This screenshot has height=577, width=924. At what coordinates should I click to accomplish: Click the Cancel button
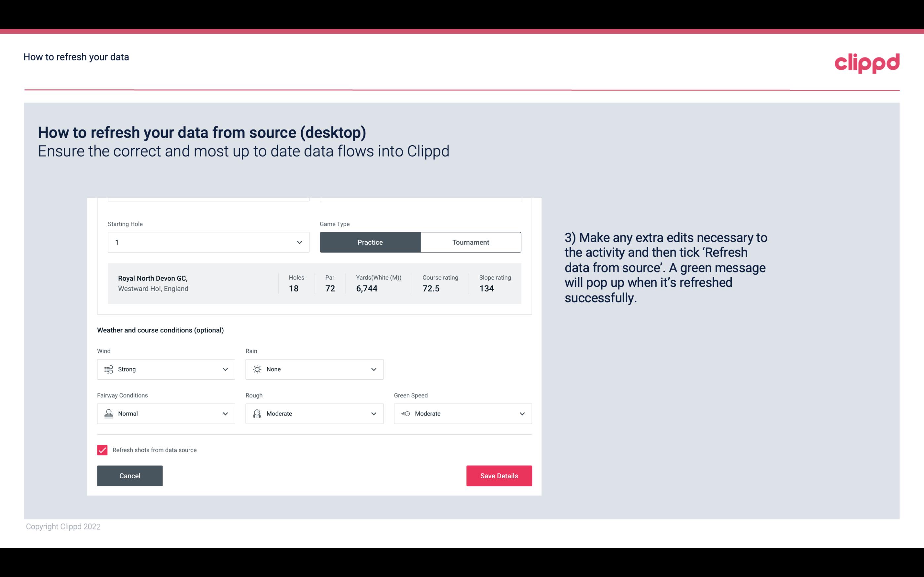(x=130, y=475)
